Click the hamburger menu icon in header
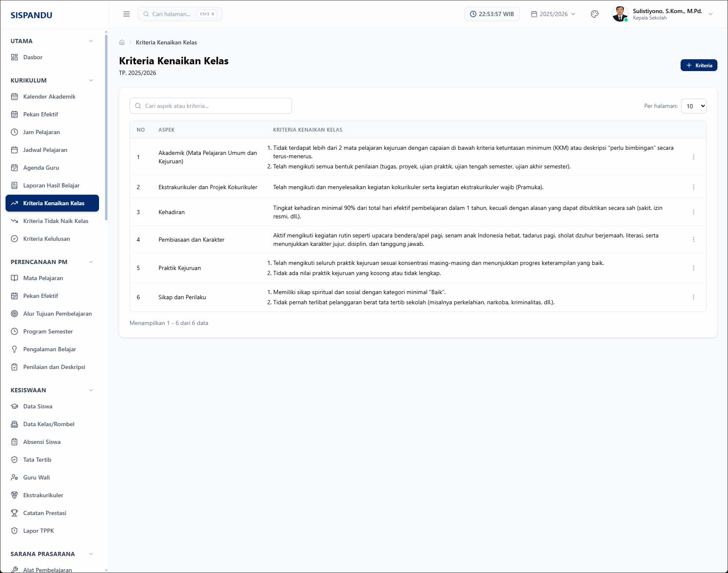This screenshot has width=728, height=573. pos(127,14)
